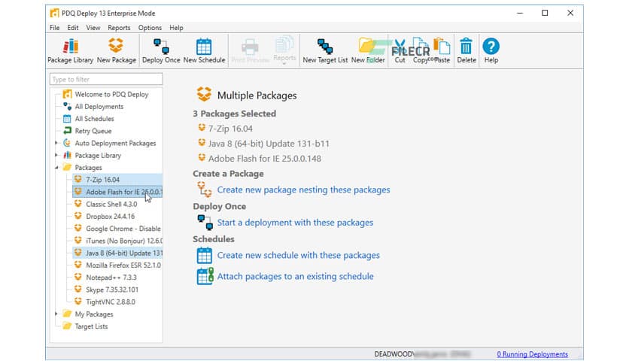Click the New Schedule calendar icon
Viewport: 629px width, 364px height.
[203, 47]
